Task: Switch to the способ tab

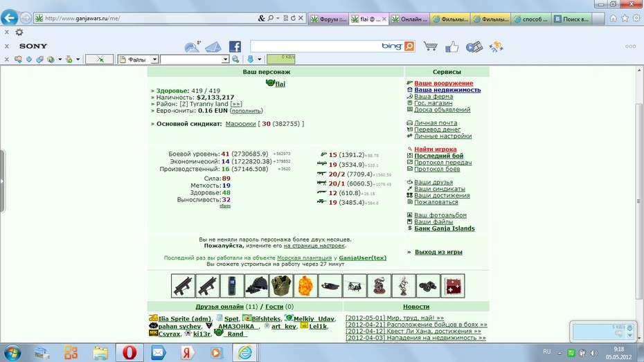Action: click(531, 19)
